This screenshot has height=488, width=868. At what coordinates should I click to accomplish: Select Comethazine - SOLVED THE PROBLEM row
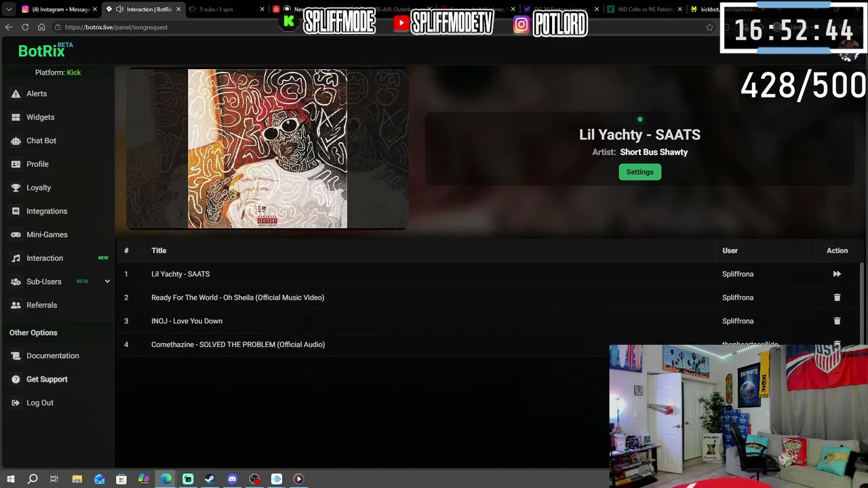pyautogui.click(x=488, y=344)
